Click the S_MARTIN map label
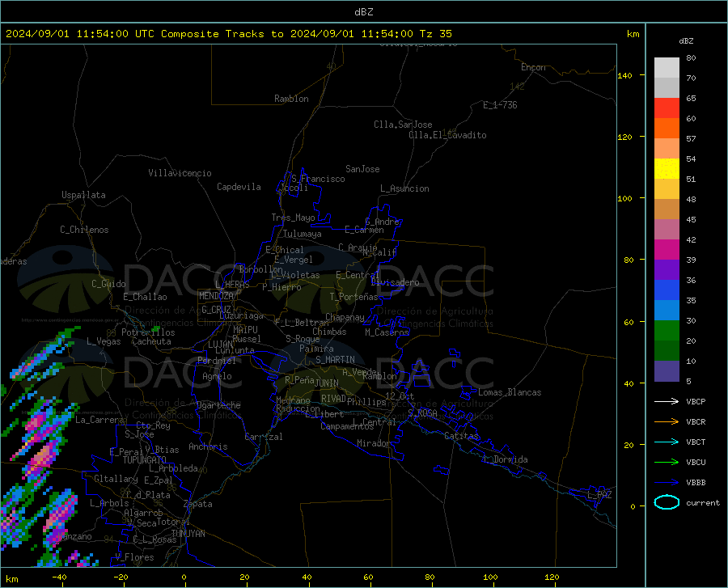 [335, 360]
